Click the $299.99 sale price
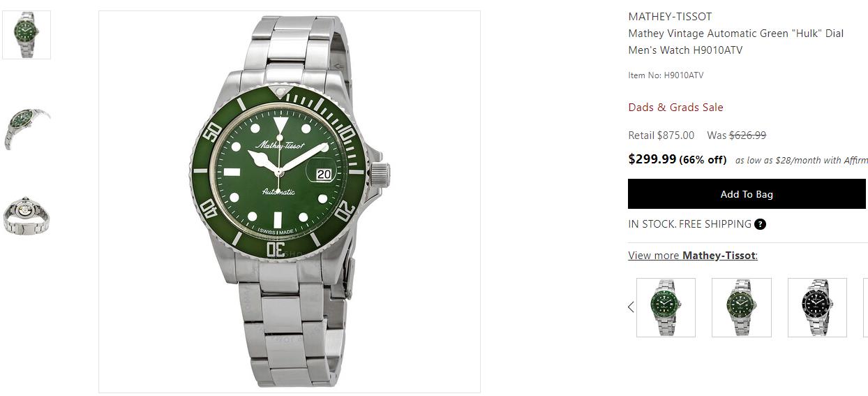 [x=652, y=159]
